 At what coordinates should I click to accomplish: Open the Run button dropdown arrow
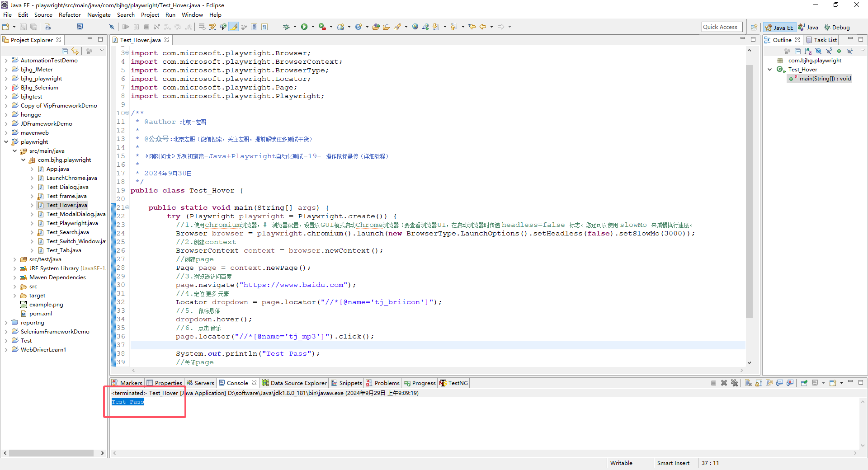click(312, 27)
